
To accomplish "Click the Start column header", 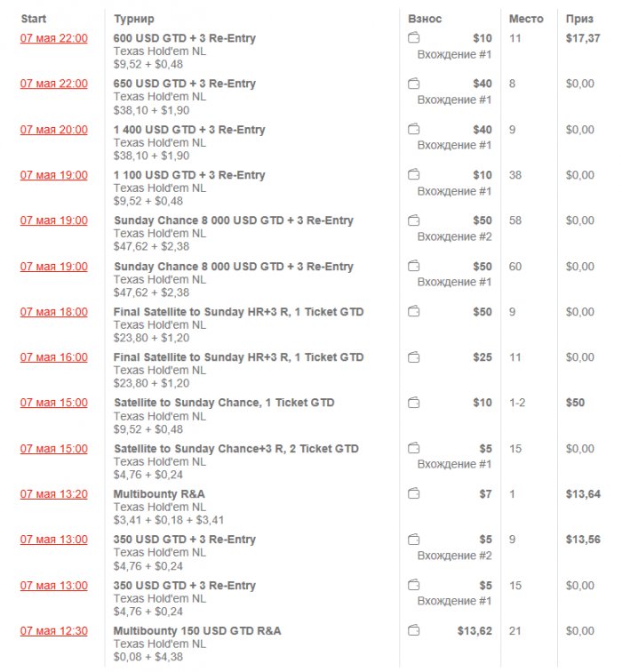I will tap(34, 19).
